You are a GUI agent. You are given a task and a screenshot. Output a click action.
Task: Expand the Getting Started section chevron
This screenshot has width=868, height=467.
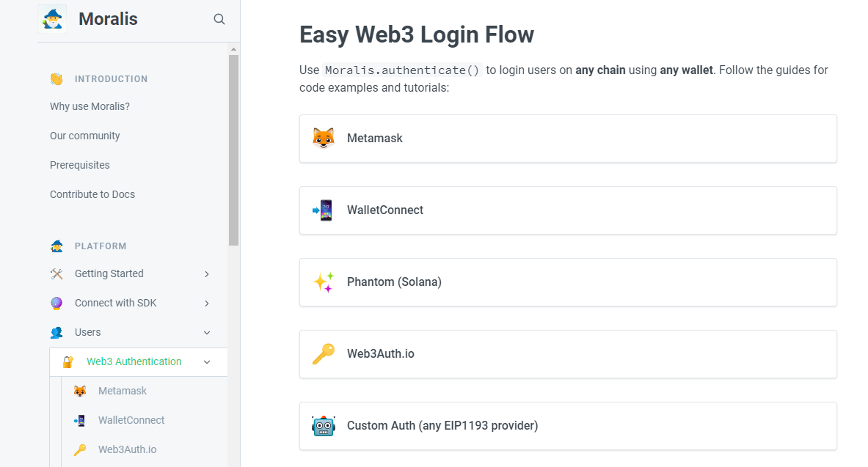click(x=207, y=273)
